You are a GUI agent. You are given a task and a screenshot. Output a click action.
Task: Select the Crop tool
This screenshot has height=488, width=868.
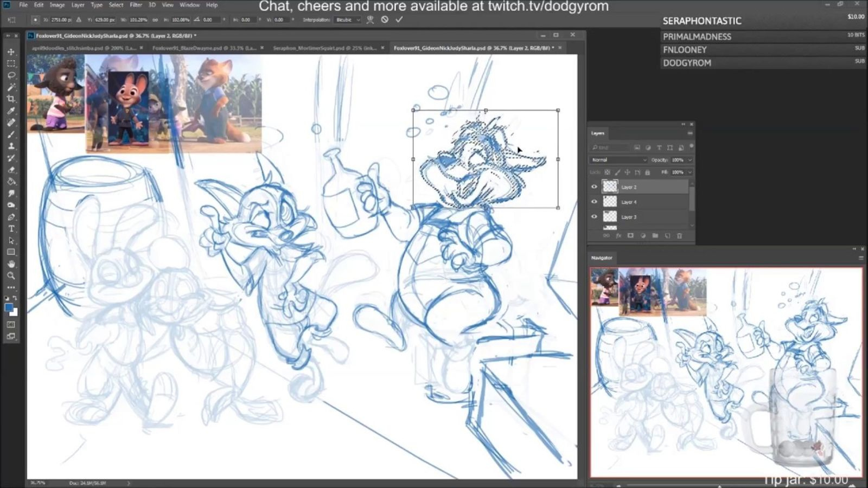(x=11, y=99)
